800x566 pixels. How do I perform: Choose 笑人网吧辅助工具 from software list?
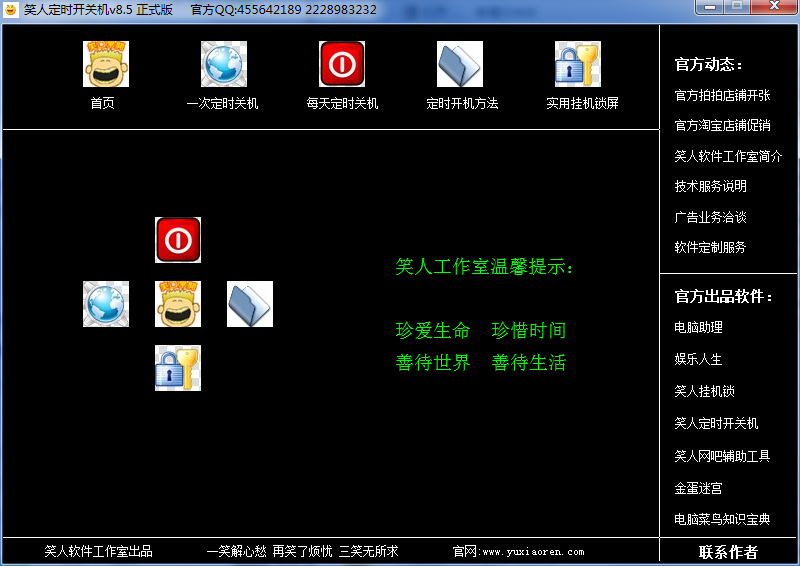click(x=722, y=456)
